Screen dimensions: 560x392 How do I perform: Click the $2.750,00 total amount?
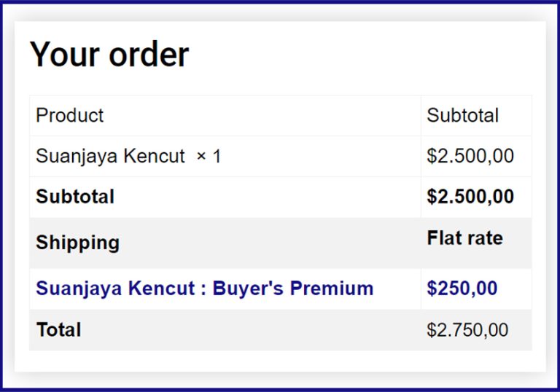click(x=467, y=330)
